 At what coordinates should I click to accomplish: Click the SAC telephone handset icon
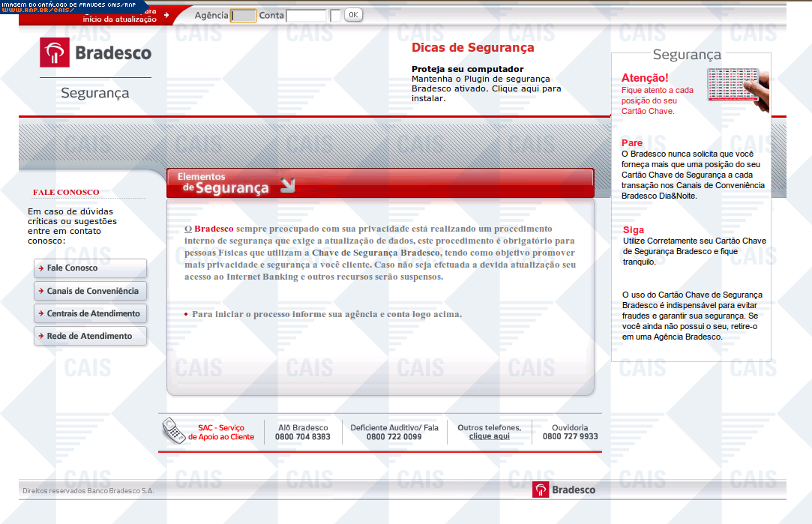pyautogui.click(x=173, y=431)
